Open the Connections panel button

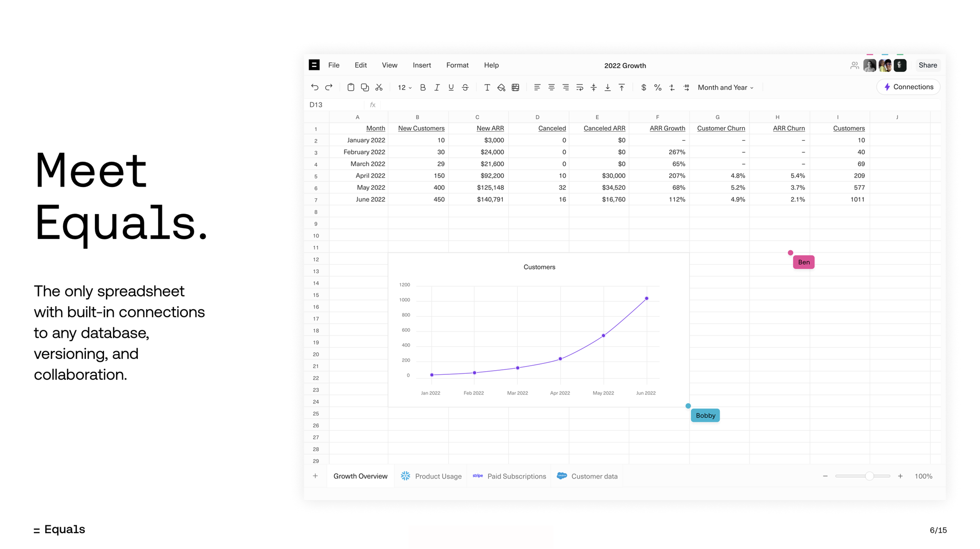pyautogui.click(x=908, y=87)
